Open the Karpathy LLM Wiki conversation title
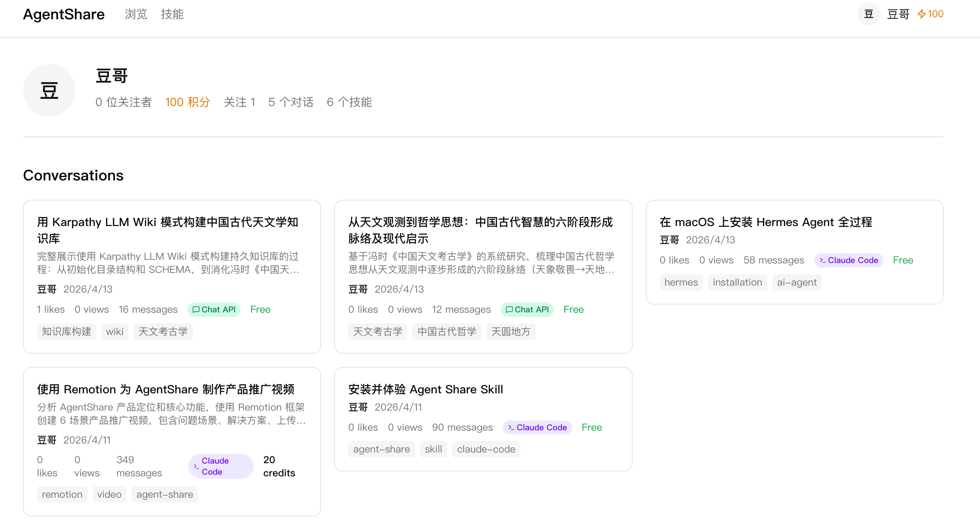 tap(168, 230)
